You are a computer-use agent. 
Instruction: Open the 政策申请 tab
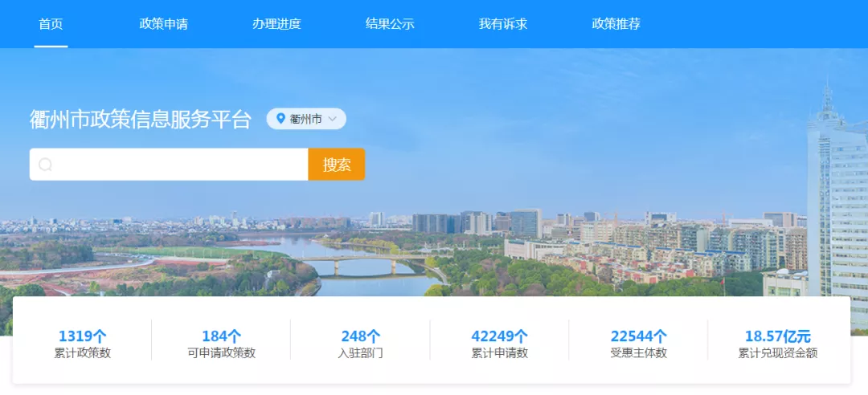tap(163, 24)
